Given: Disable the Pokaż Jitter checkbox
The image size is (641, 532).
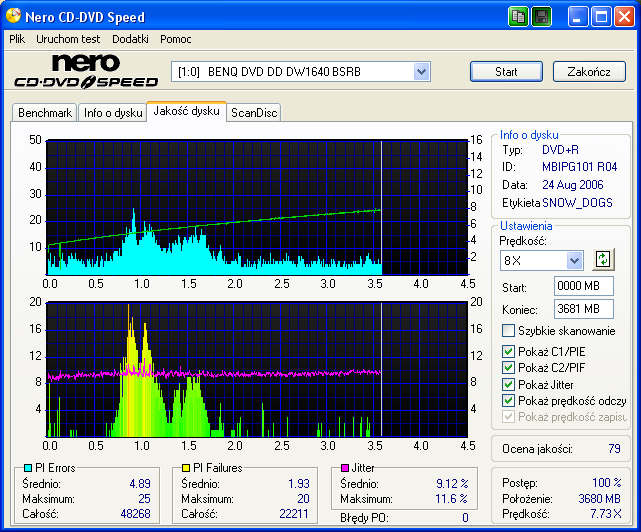Looking at the screenshot, I should [508, 384].
